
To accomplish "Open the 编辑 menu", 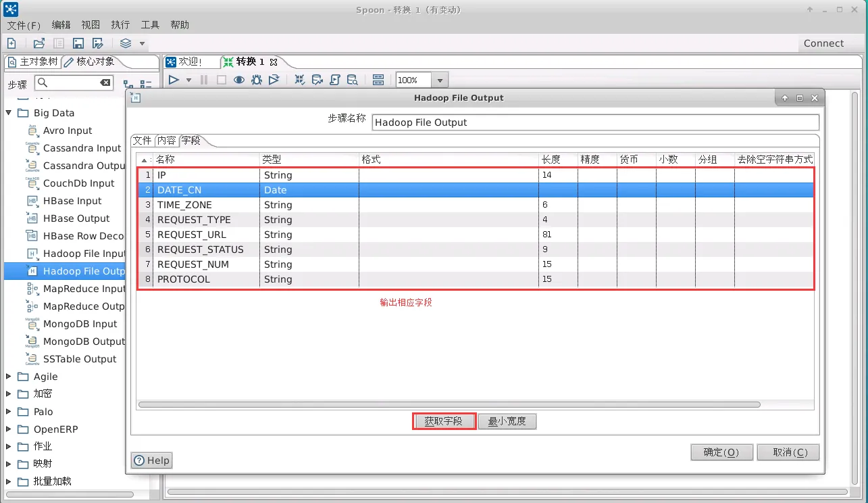I will click(x=61, y=25).
